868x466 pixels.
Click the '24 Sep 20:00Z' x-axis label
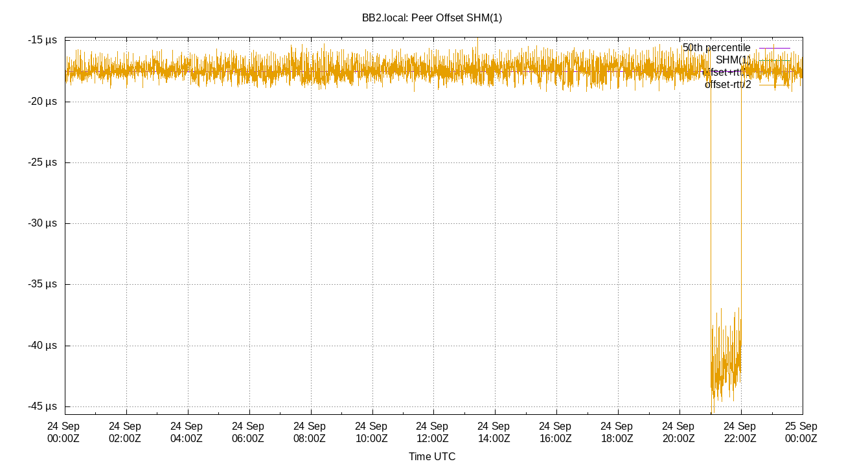[x=679, y=432]
